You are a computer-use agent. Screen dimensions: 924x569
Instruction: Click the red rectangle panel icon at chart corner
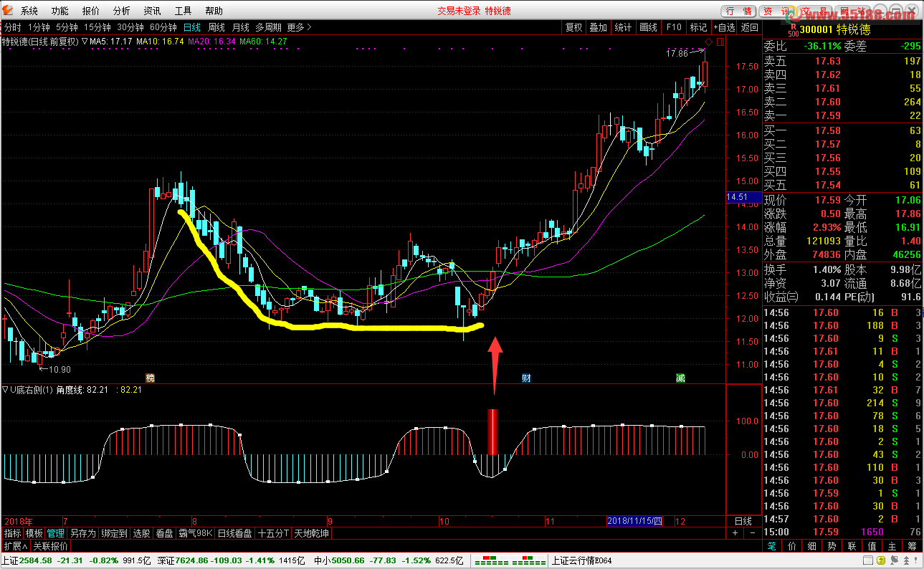pyautogui.click(x=720, y=42)
